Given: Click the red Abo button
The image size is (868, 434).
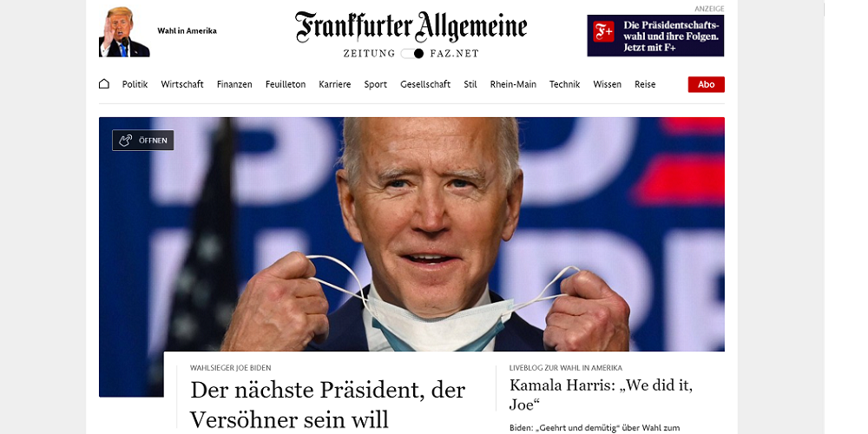Looking at the screenshot, I should click(707, 85).
